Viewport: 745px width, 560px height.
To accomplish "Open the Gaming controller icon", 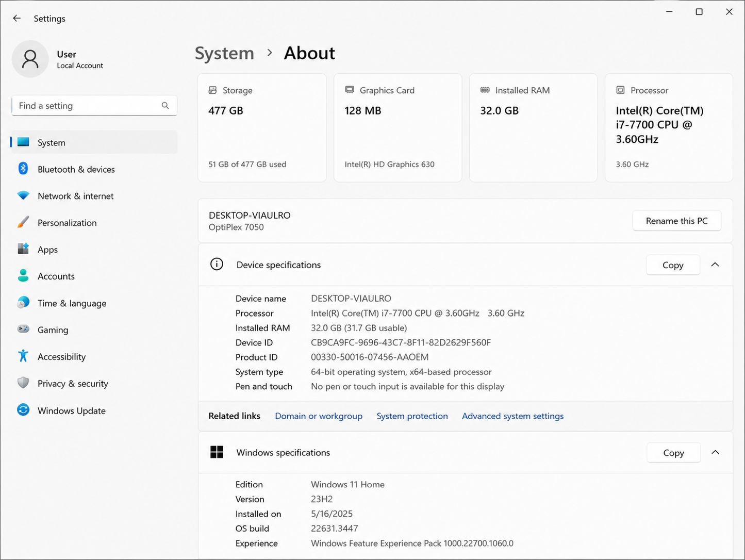I will (x=23, y=329).
